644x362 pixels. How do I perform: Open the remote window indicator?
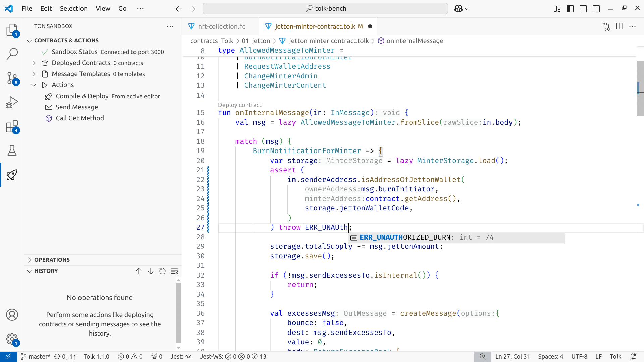point(8,357)
